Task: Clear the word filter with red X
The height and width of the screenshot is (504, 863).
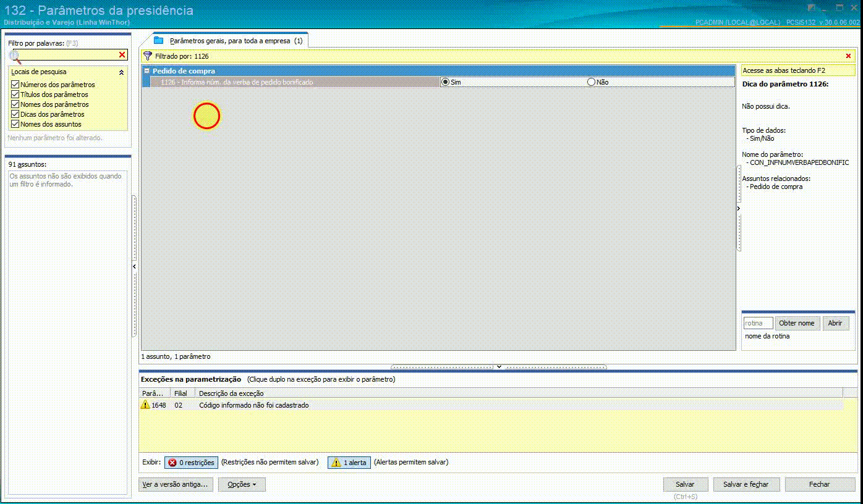Action: 122,55
